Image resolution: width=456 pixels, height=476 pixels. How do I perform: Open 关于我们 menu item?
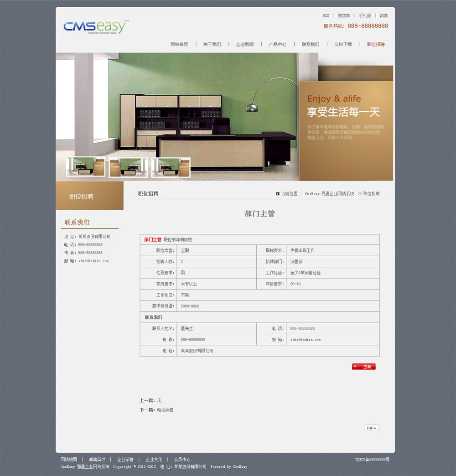(212, 44)
